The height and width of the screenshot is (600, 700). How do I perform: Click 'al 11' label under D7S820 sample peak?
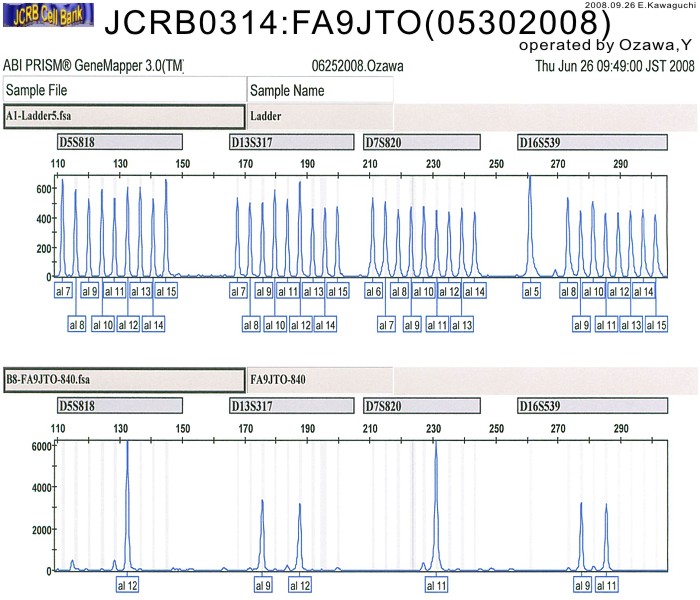point(436,584)
